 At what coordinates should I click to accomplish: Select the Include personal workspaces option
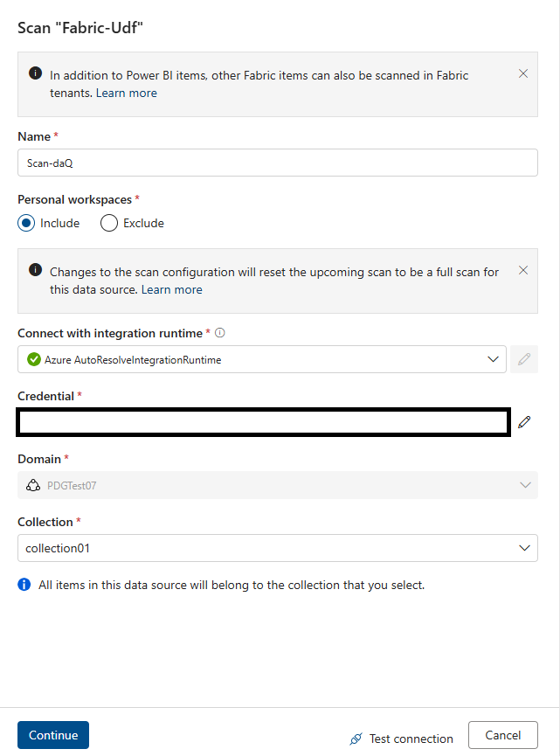pos(26,223)
